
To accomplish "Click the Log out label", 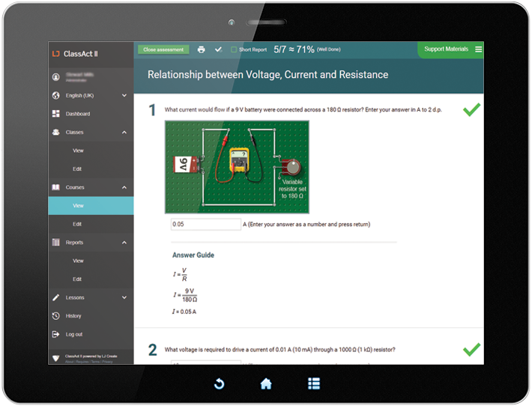I will (74, 334).
